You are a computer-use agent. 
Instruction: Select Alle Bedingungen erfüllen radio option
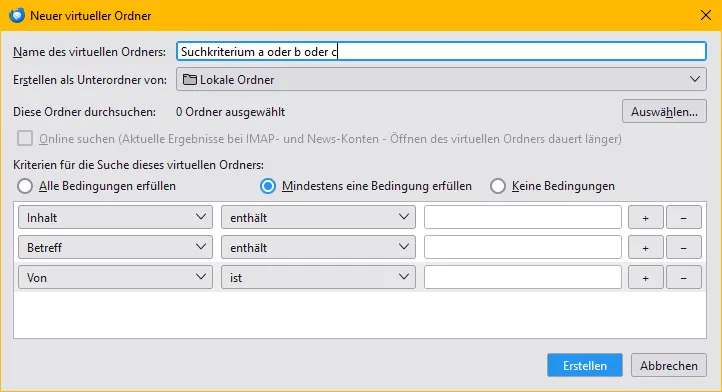25,186
